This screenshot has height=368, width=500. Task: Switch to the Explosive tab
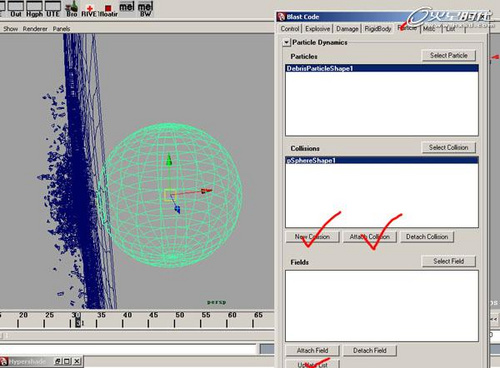317,29
